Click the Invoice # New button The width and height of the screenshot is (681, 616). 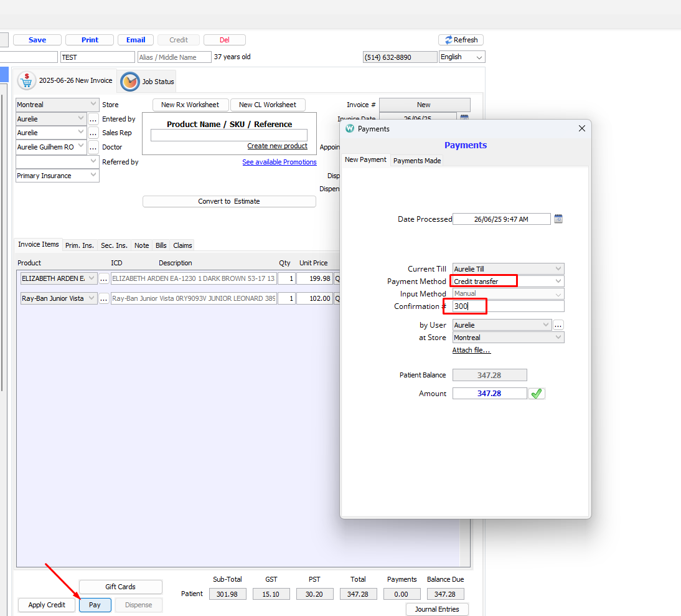(425, 105)
